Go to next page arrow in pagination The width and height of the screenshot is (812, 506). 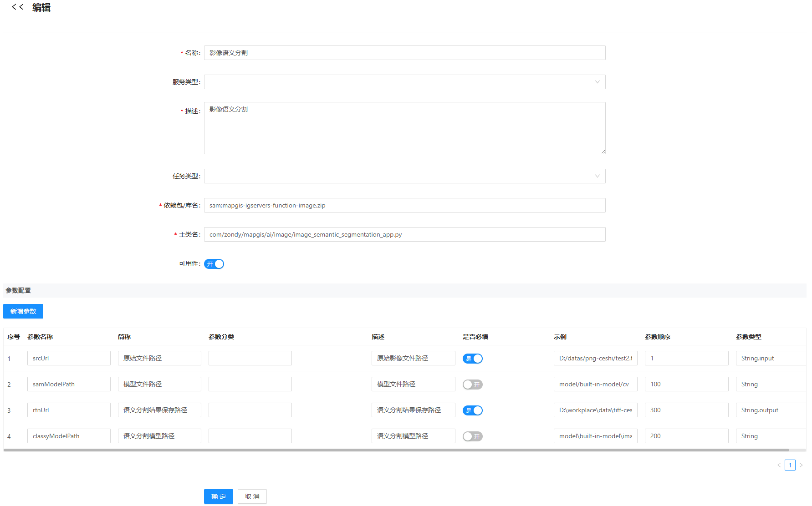click(x=801, y=465)
